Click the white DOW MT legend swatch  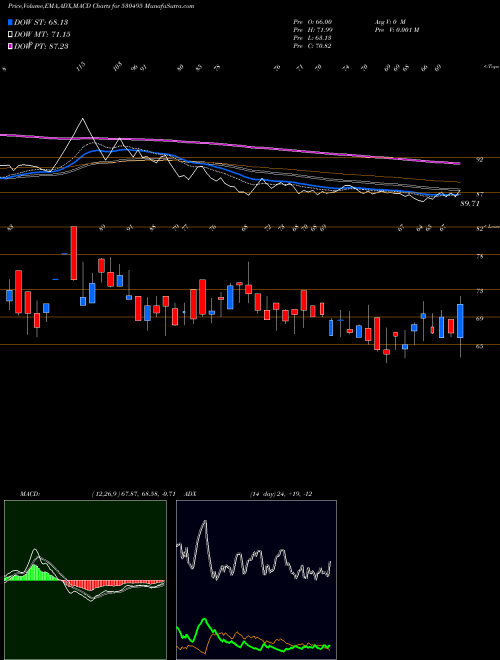point(10,35)
